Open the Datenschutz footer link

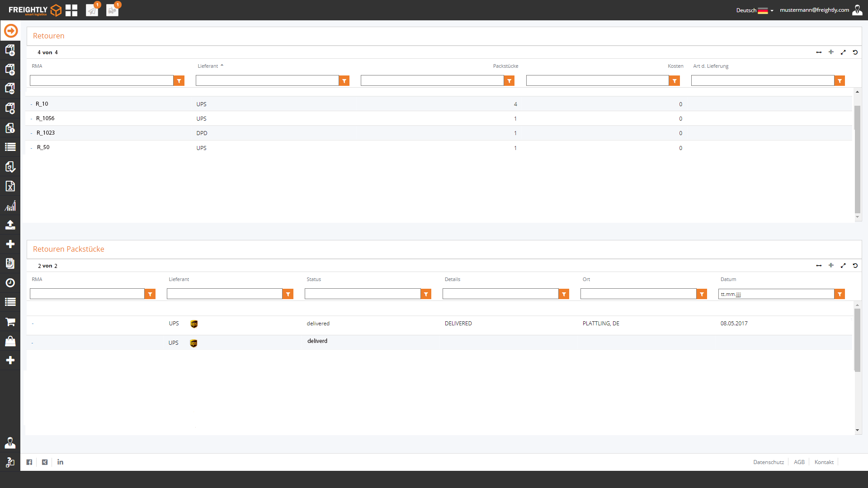click(769, 462)
